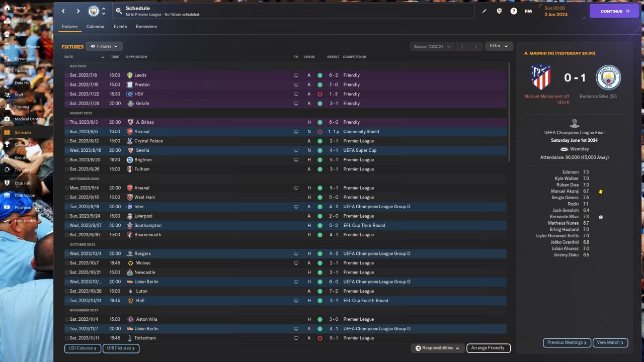Switch to the Events tab

tap(120, 27)
